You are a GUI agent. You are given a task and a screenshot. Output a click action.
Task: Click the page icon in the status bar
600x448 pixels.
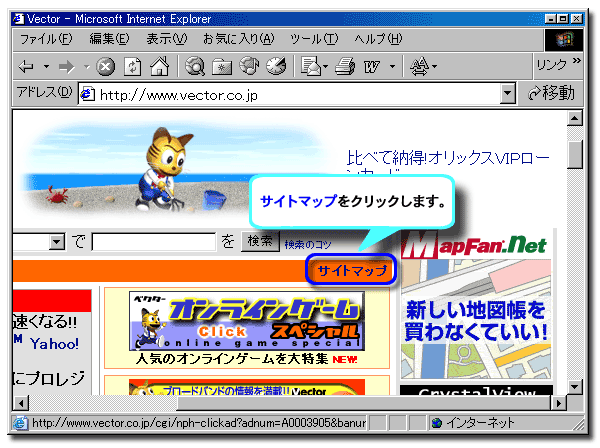point(20,423)
